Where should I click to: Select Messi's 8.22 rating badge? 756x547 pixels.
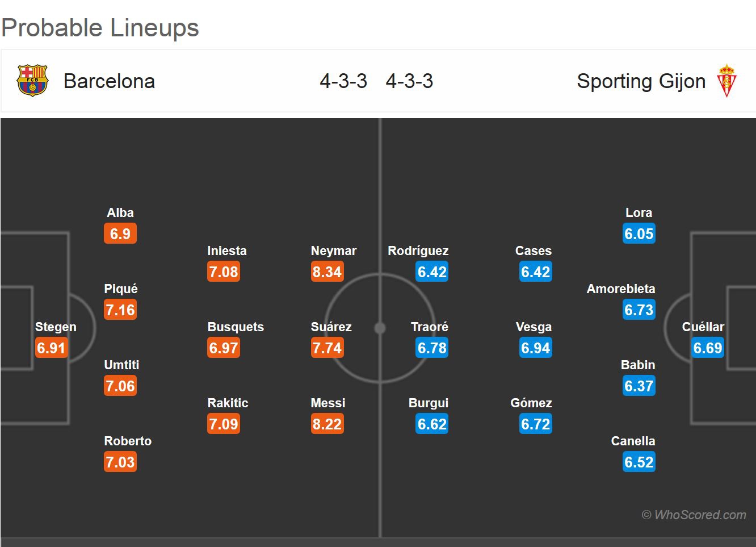[x=327, y=424]
